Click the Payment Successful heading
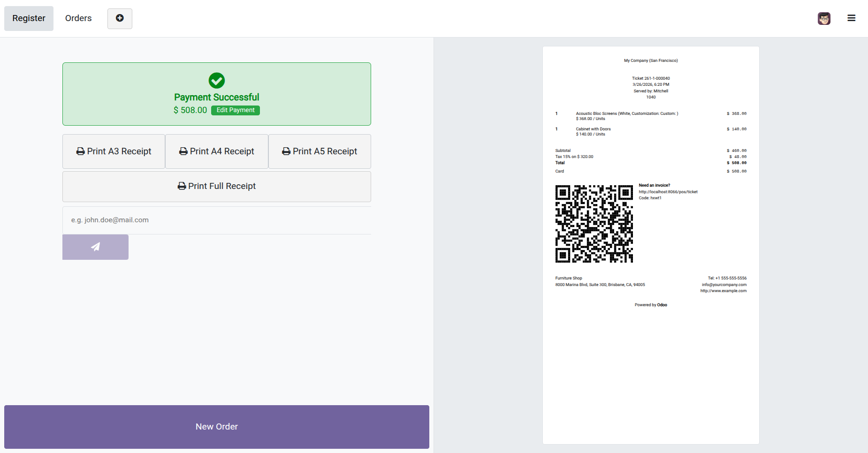This screenshot has height=453, width=868. coord(217,97)
